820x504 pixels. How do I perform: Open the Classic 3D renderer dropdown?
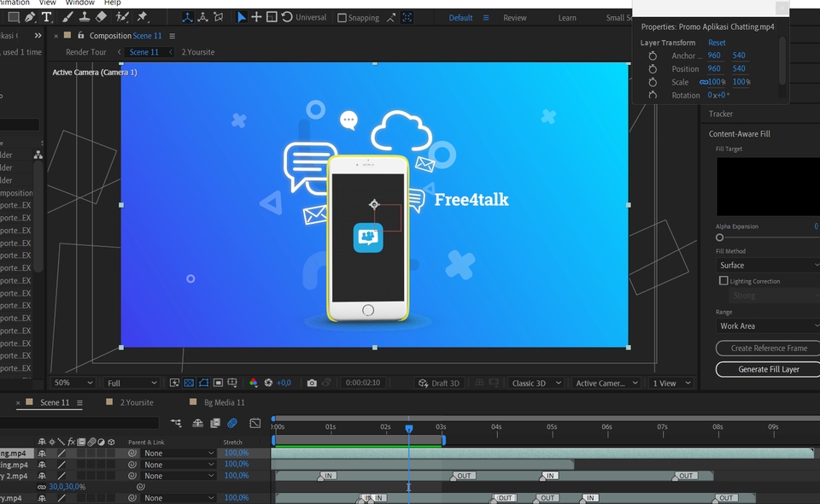coord(536,383)
